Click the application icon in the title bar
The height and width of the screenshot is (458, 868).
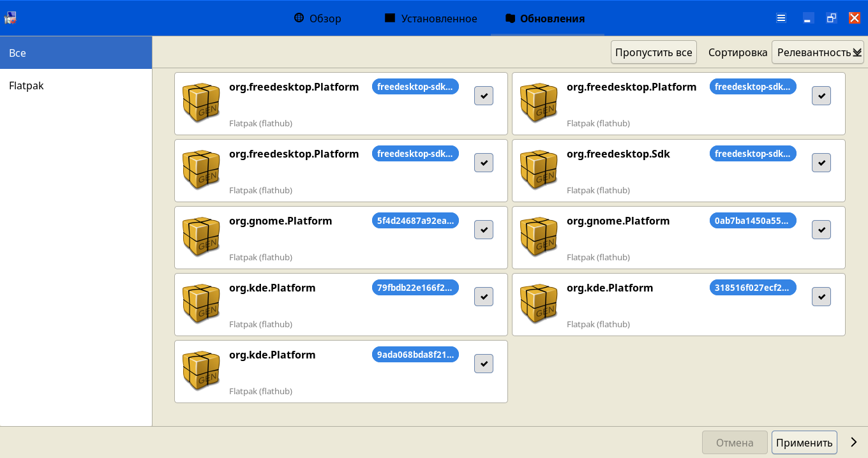[10, 18]
